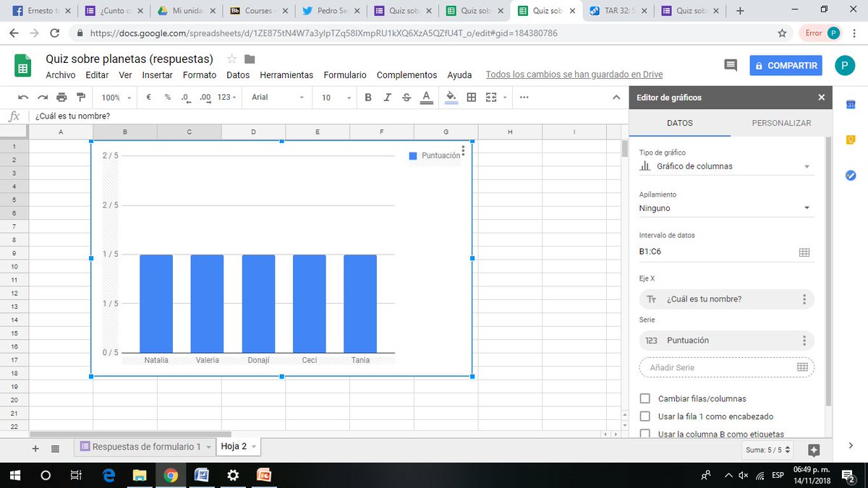Switch to DATOS tab in chart editor
Viewport: 868px width, 488px height.
tap(679, 123)
